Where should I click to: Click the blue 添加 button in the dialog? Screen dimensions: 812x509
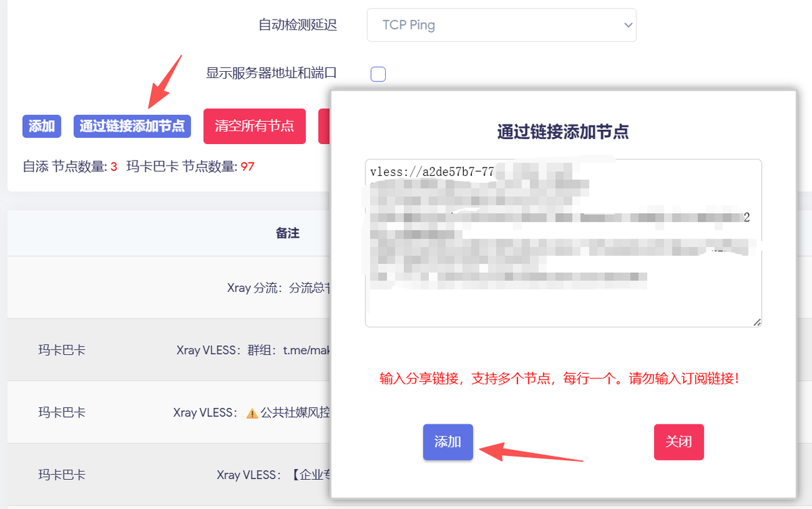pos(448,442)
